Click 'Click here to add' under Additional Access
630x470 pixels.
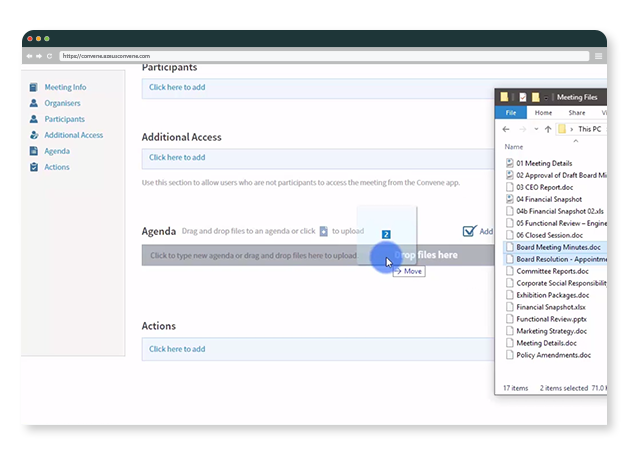(177, 157)
